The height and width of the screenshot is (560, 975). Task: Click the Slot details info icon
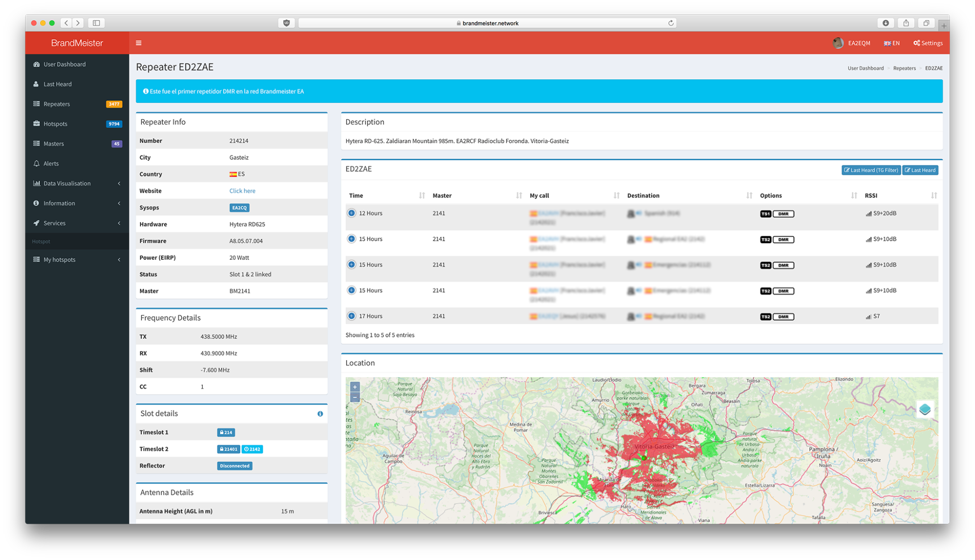[x=320, y=414]
